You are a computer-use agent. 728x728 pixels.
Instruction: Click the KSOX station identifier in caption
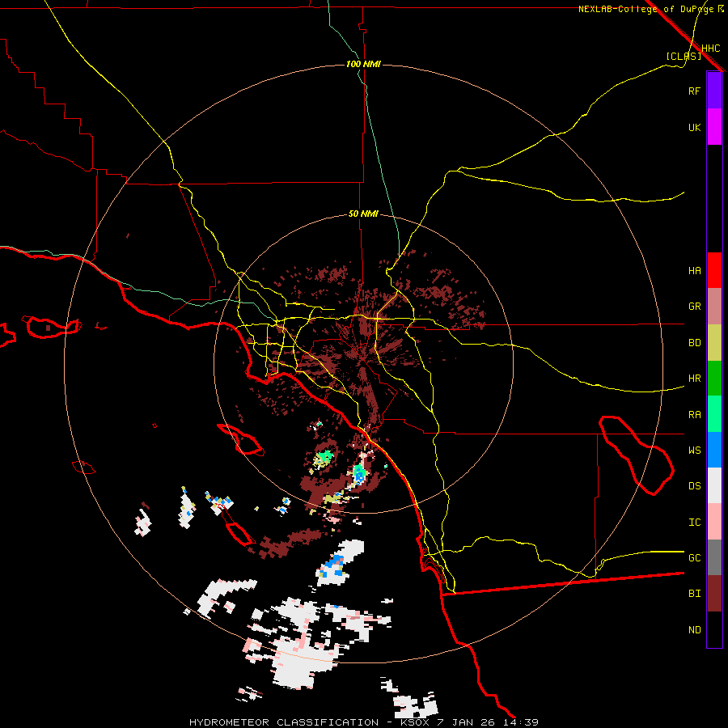(x=416, y=722)
